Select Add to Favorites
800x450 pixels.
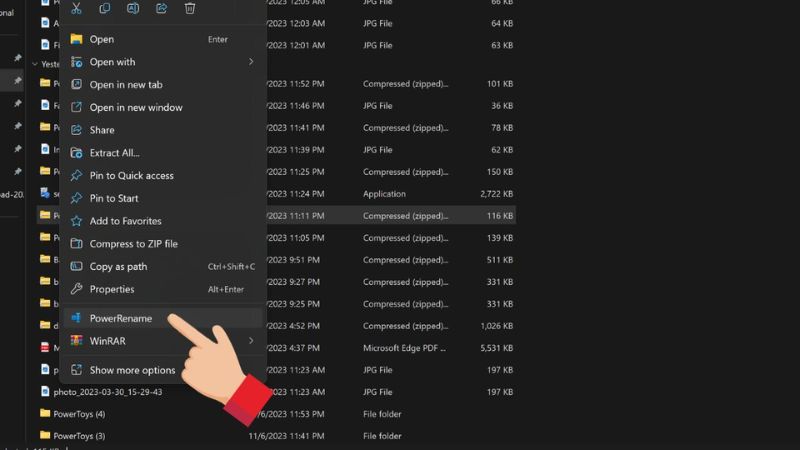125,221
